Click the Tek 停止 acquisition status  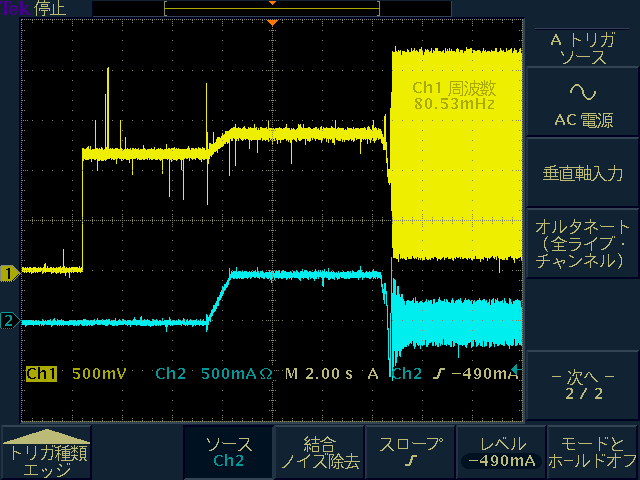pos(33,8)
